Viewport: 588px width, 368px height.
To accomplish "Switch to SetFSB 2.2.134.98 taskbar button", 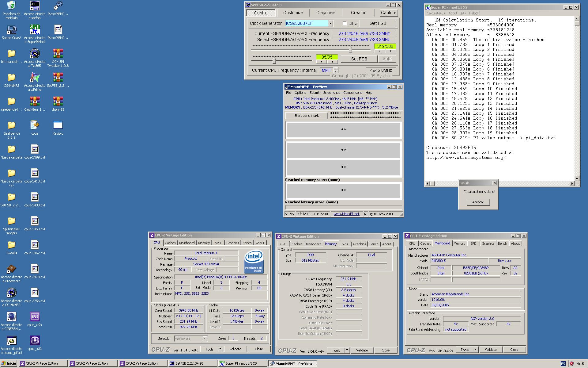I will click(192, 363).
